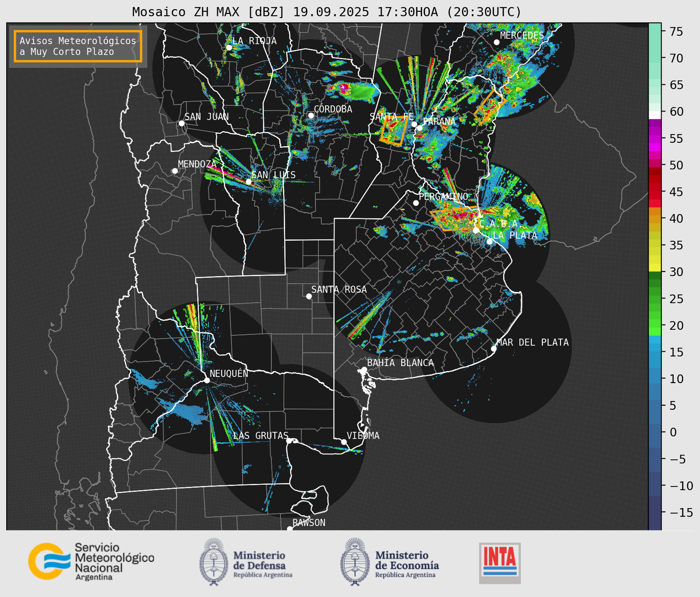700x597 pixels.
Task: Click the 'SANTA FE' city label
Action: click(x=391, y=117)
